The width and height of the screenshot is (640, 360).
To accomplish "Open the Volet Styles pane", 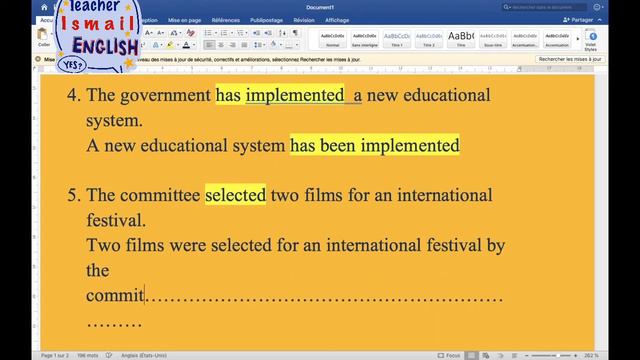I will pyautogui.click(x=591, y=41).
